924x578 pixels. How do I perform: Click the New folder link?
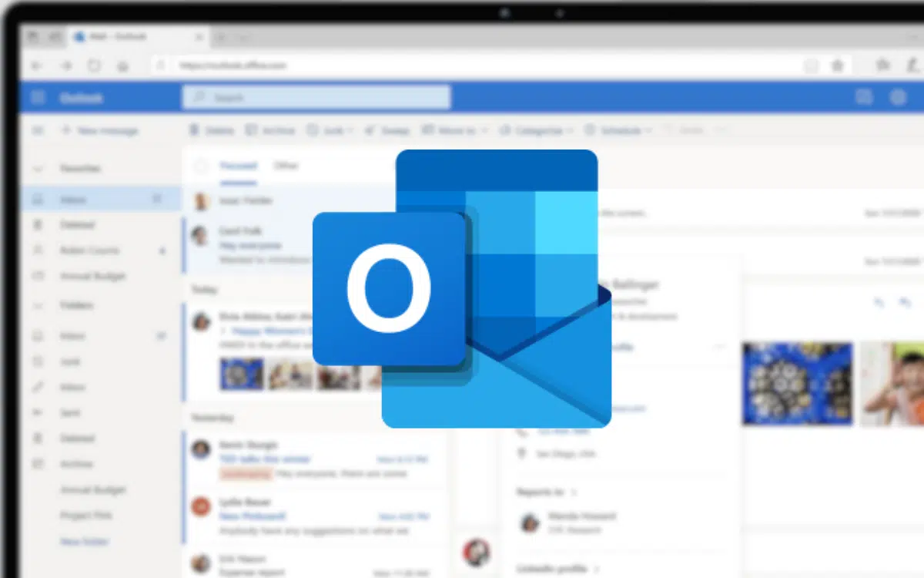(x=85, y=542)
